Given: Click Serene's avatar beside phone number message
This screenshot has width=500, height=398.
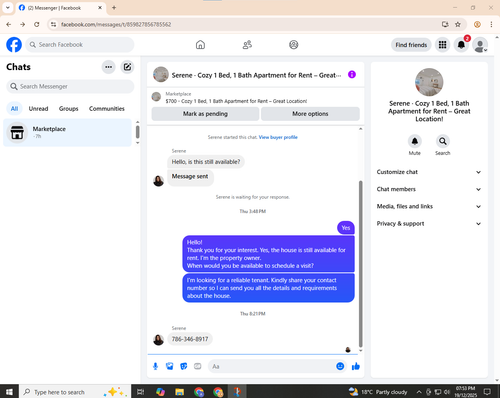Looking at the screenshot, I should coord(158,340).
